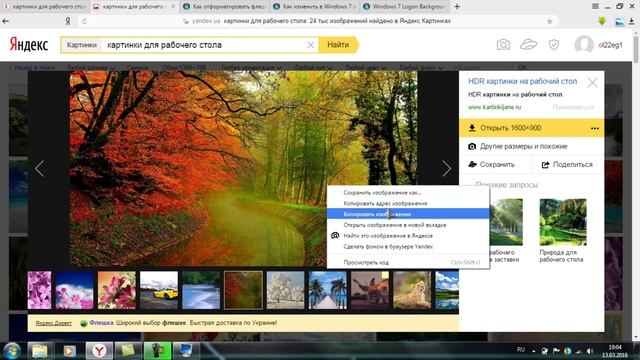Open browser downloads arrow icon at toolbar end

pos(631,22)
